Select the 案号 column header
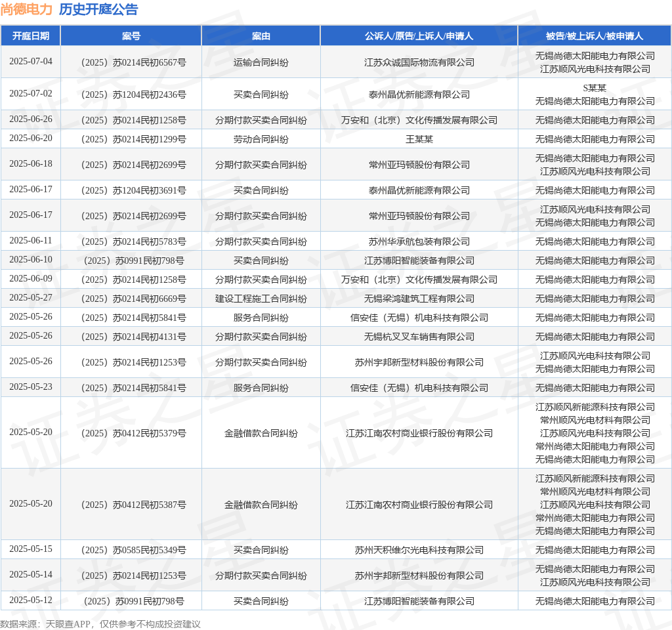The height and width of the screenshot is (630, 672). coord(131,36)
